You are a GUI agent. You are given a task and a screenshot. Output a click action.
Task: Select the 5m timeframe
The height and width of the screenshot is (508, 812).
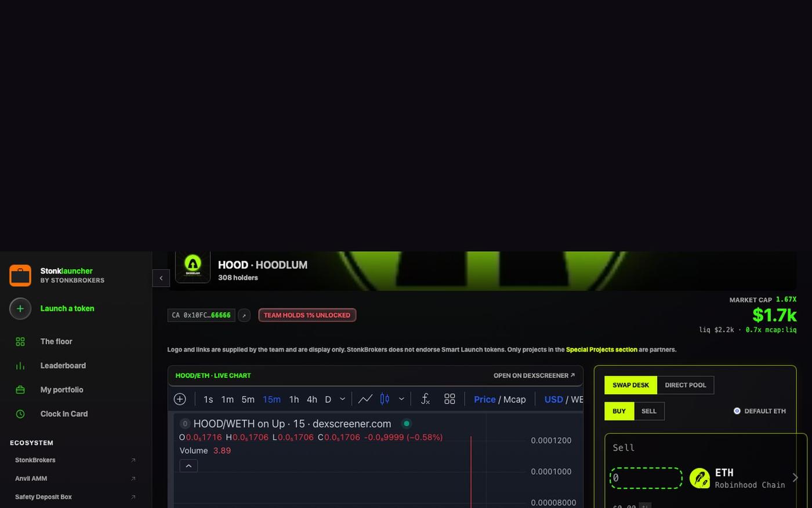tap(248, 399)
